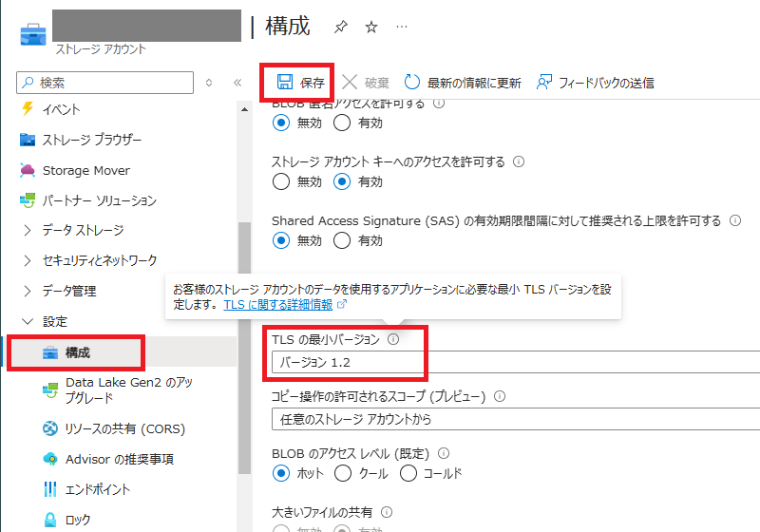Select クール BLOB access tier
Screen dimensions: 760x532
click(x=343, y=473)
